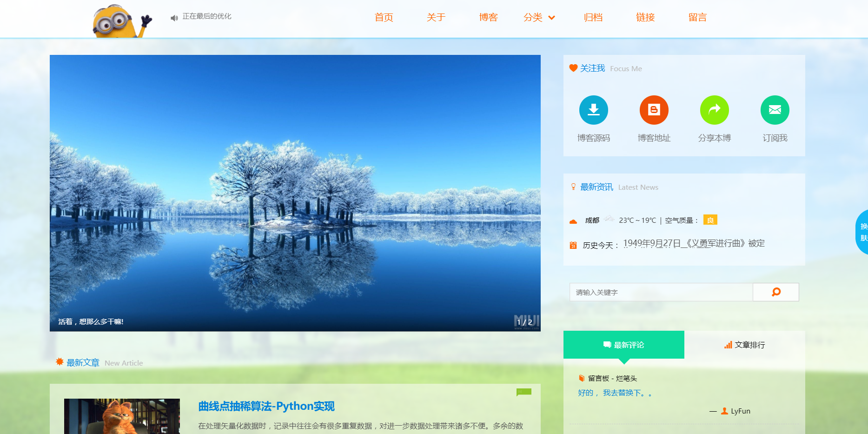Click the 订阅我 email subscription icon
This screenshot has width=868, height=434.
pyautogui.click(x=775, y=110)
